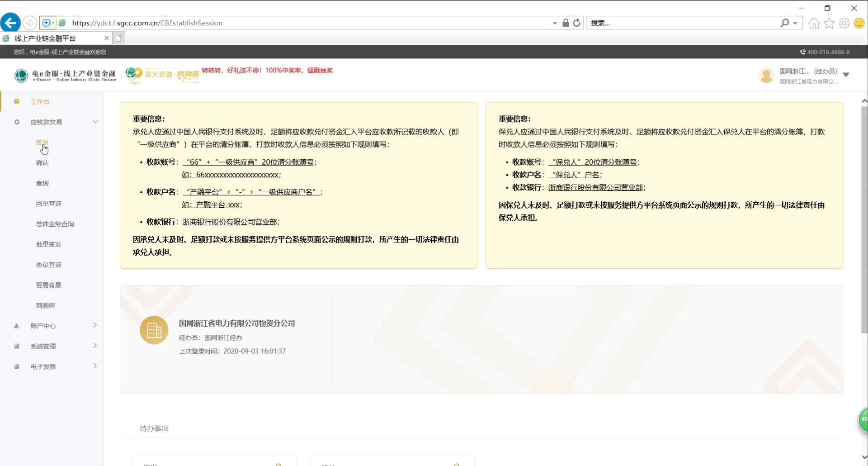The image size is (868, 466).
Task: Click the smiley feedback icon
Action: point(859,23)
